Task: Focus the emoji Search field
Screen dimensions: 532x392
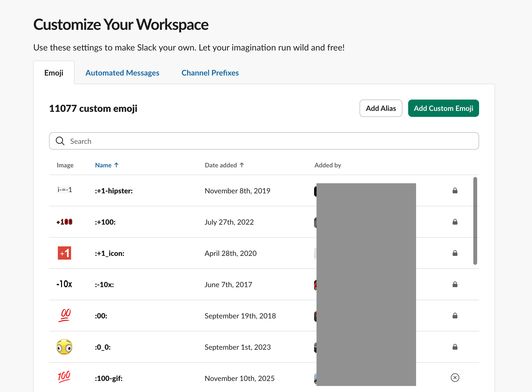Action: [264, 141]
